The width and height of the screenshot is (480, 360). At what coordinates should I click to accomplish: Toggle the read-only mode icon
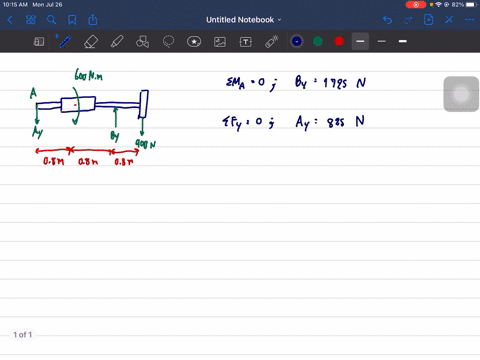(x=39, y=42)
